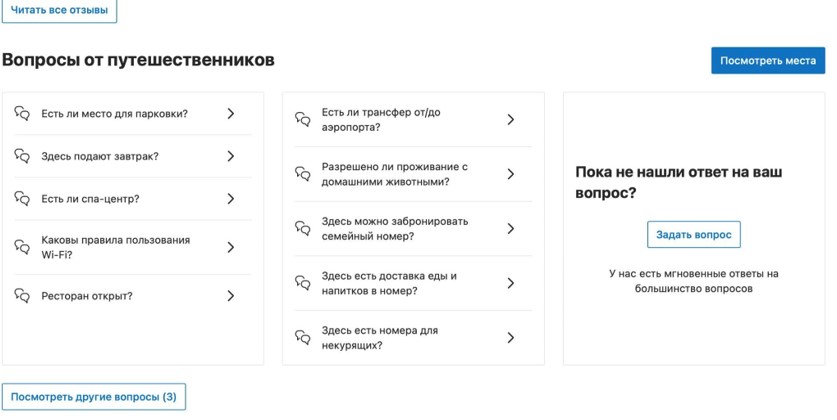Click the chat icon beside the airport transfer question
837x420 pixels.
(302, 120)
